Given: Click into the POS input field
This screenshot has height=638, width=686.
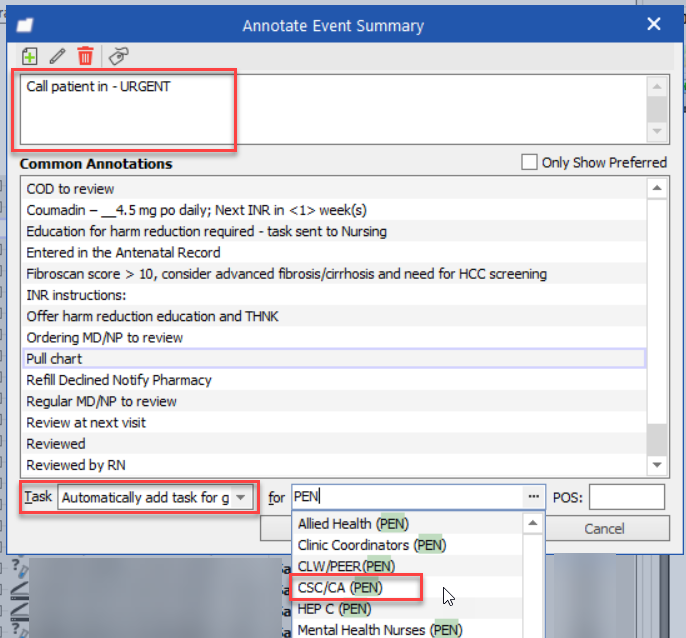Looking at the screenshot, I should [x=626, y=497].
